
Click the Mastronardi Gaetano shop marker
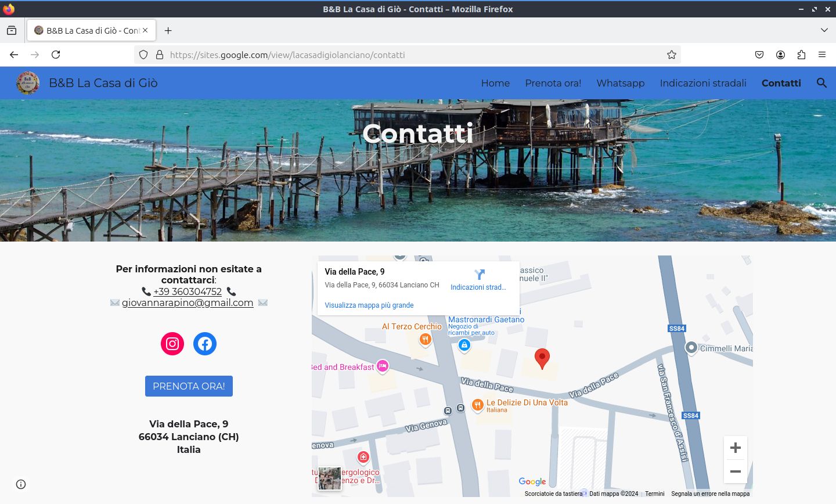pos(464,345)
